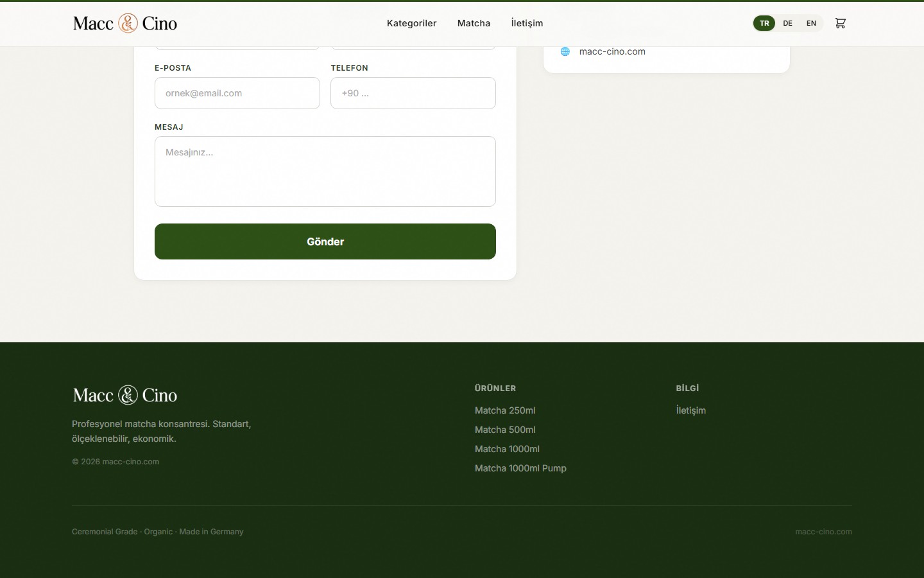The width and height of the screenshot is (924, 578).
Task: Click the TELEFON field label
Action: click(349, 68)
